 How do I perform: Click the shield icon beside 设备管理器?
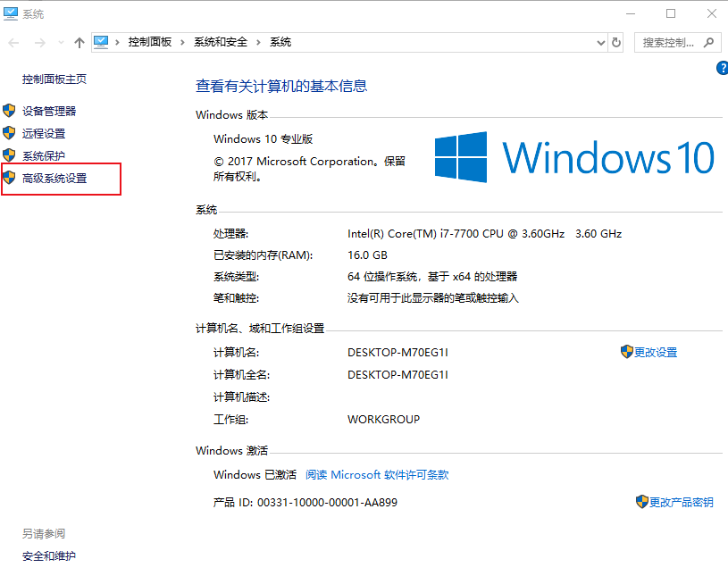click(x=9, y=111)
